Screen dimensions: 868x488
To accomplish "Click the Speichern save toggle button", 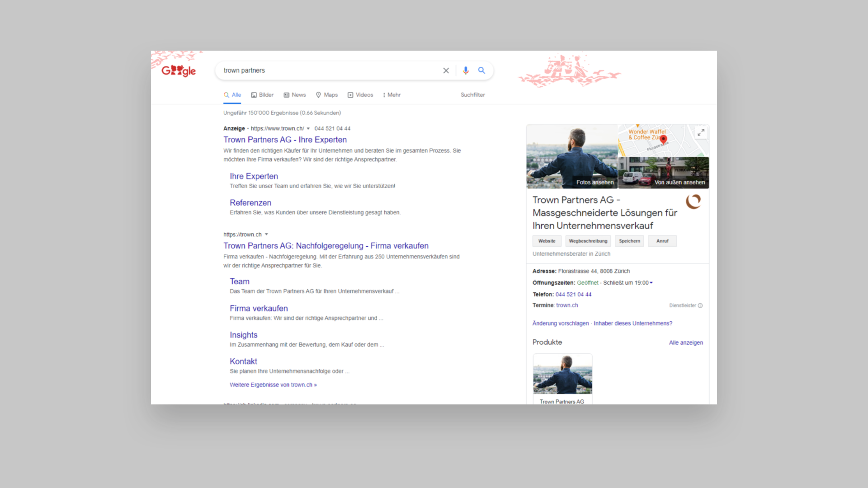I will [x=629, y=241].
